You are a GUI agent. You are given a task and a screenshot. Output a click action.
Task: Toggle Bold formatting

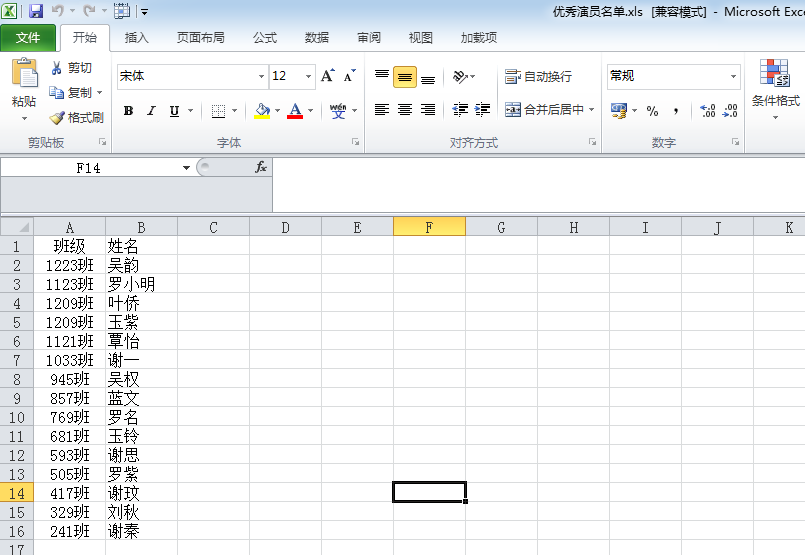tap(128, 111)
